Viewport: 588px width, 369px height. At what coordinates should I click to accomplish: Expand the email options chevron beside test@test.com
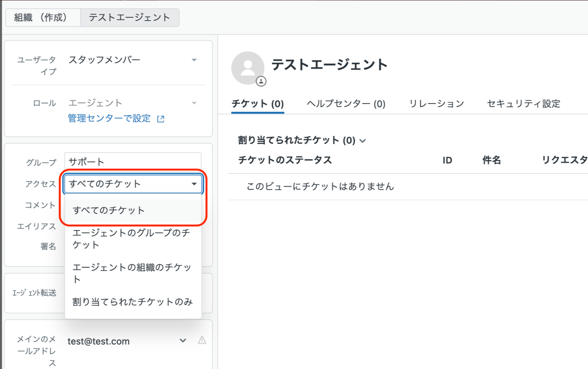[183, 341]
